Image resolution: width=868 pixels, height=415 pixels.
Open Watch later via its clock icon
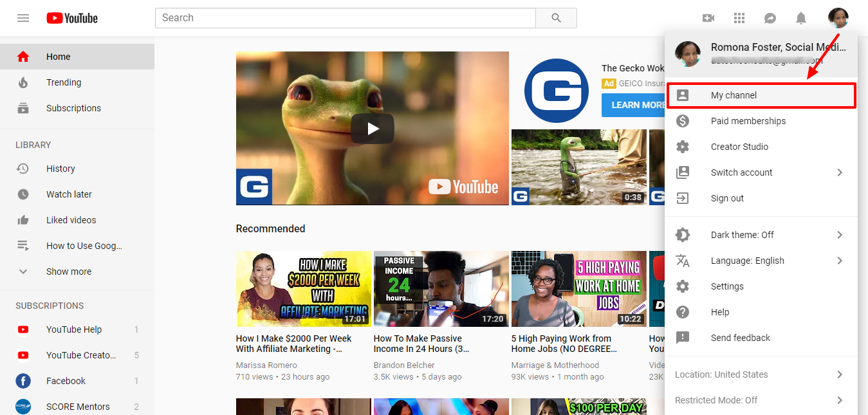(23, 194)
